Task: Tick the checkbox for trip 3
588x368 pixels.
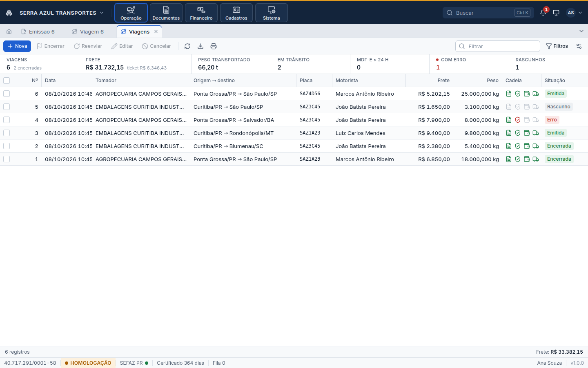Action: coord(7,133)
